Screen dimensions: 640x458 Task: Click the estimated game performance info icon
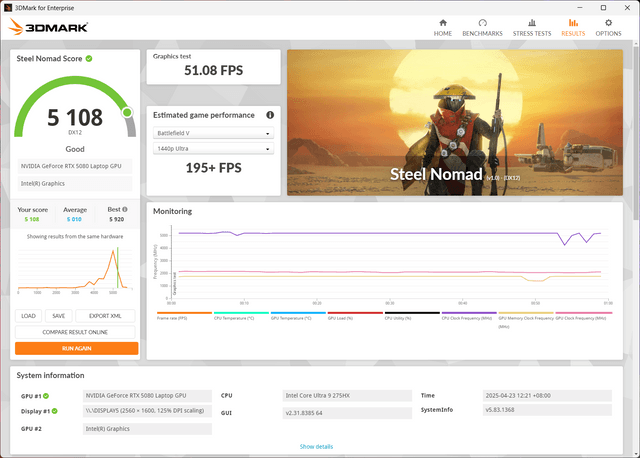click(270, 115)
